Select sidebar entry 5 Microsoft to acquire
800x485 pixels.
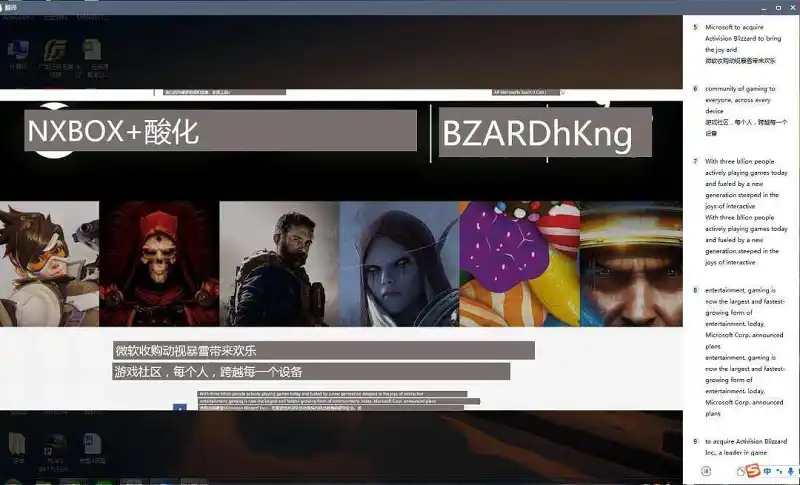coord(739,44)
